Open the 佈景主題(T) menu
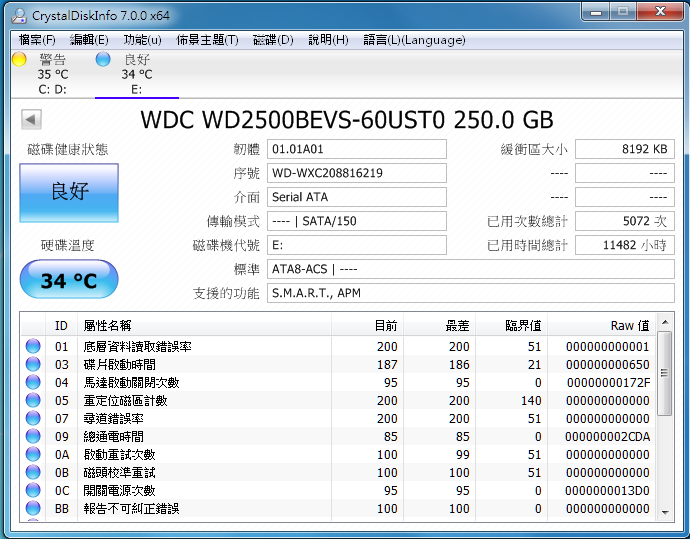The height and width of the screenshot is (539, 690). (207, 40)
